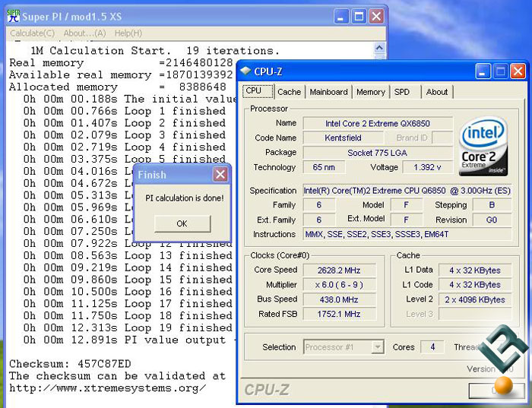Click the 12.891s PI value output line
The image size is (532, 408).
(x=129, y=340)
